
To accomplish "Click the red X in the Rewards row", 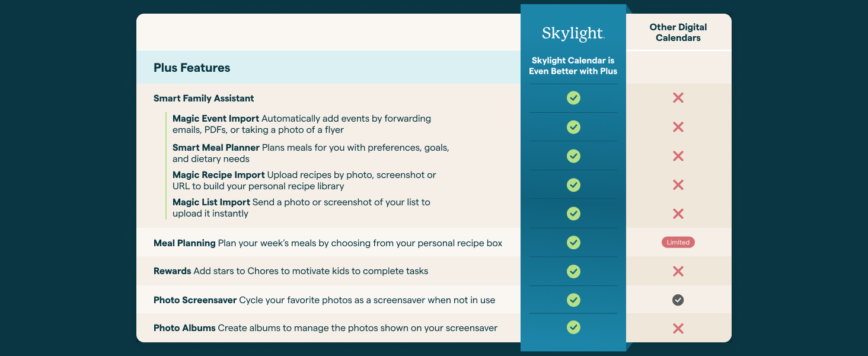I will [x=678, y=271].
